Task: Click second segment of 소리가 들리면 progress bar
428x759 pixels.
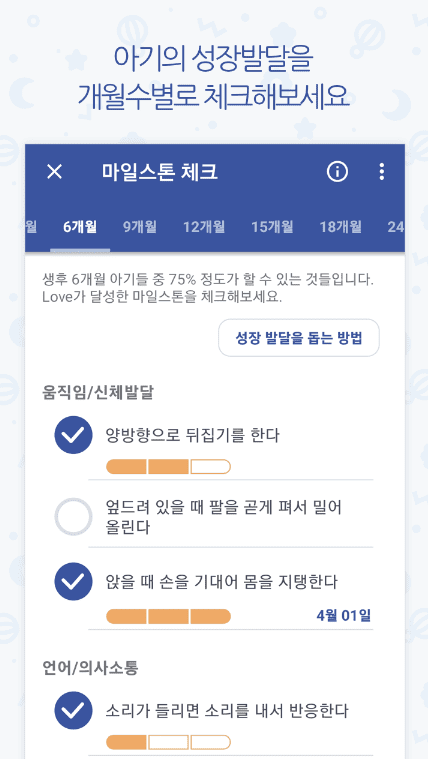Action: coord(168,742)
